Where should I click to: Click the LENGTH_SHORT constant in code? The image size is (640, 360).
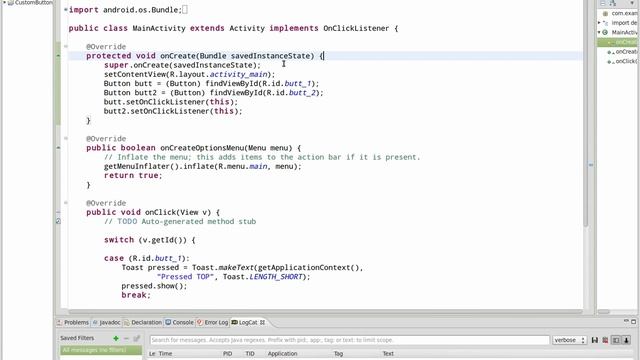276,277
